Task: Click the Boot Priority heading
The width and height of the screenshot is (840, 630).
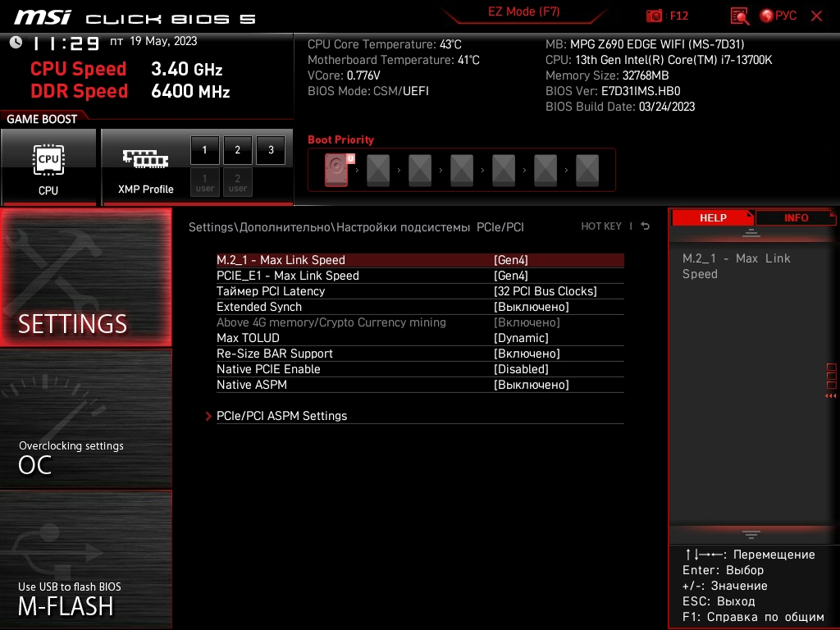Action: tap(340, 139)
